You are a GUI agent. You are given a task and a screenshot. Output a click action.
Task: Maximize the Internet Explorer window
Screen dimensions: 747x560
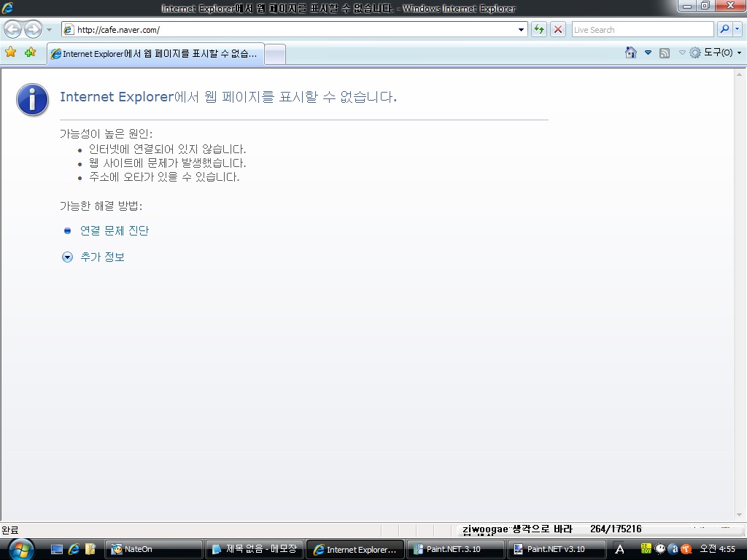pos(705,6)
